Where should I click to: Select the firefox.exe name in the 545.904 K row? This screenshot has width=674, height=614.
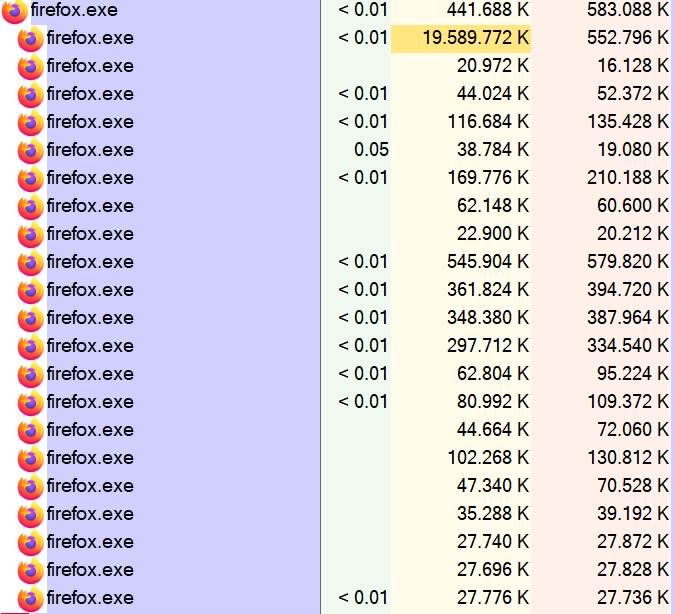click(x=90, y=261)
